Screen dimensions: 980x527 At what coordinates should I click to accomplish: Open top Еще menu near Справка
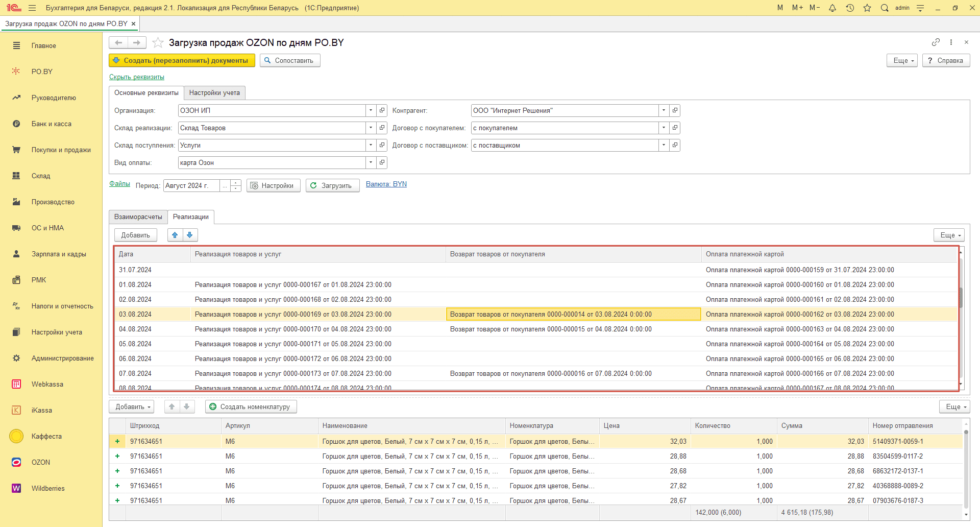pos(902,60)
